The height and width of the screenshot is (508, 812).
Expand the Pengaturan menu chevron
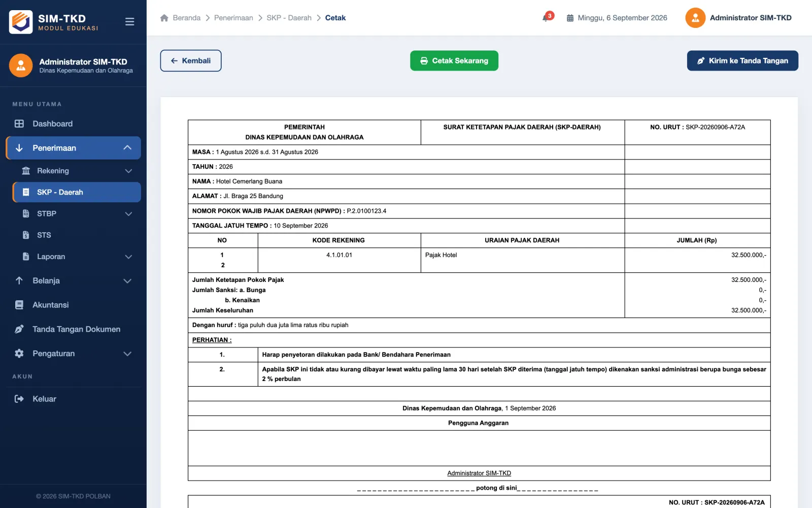[x=127, y=354]
